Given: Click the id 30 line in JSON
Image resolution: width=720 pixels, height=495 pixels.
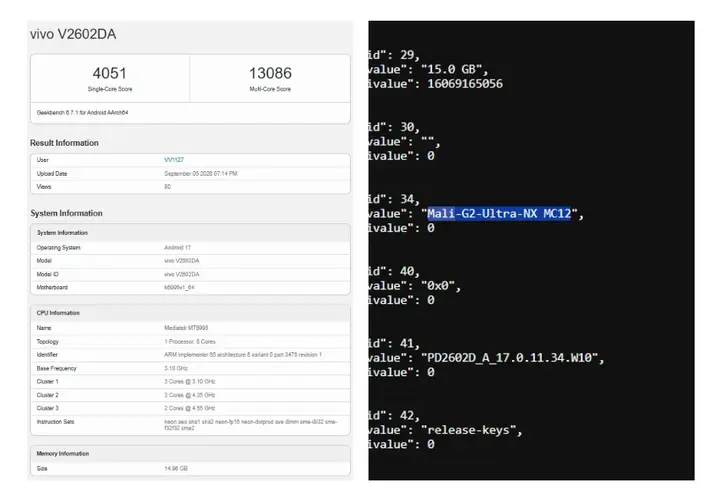Looking at the screenshot, I should [x=394, y=127].
